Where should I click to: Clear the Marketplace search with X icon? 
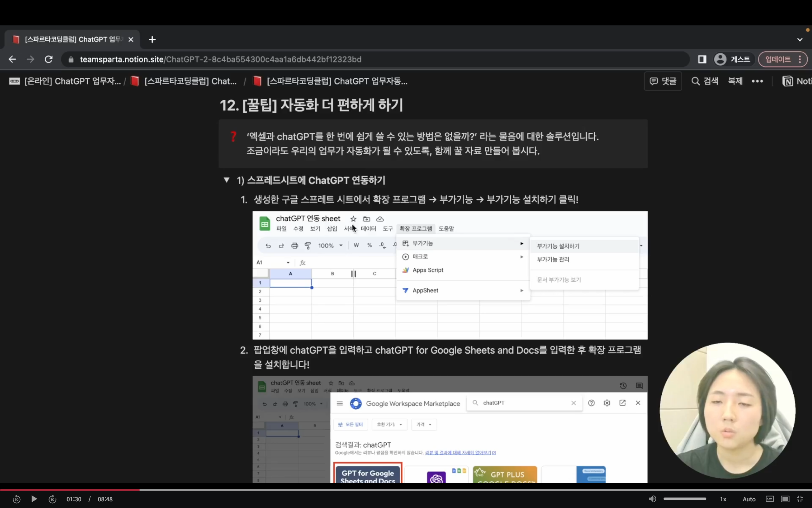574,403
